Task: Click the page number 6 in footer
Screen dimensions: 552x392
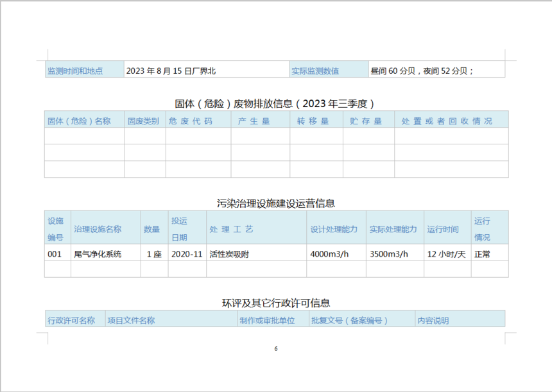Action: coord(275,349)
